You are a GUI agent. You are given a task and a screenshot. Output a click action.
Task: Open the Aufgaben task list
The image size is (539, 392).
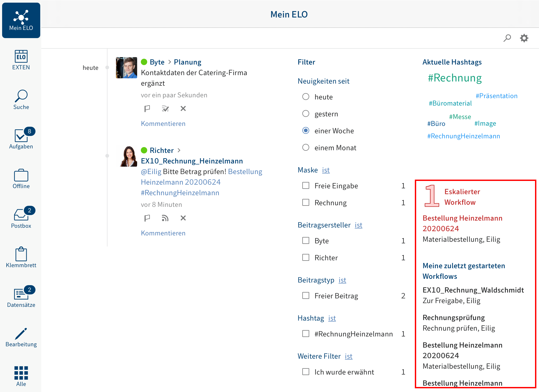[21, 138]
